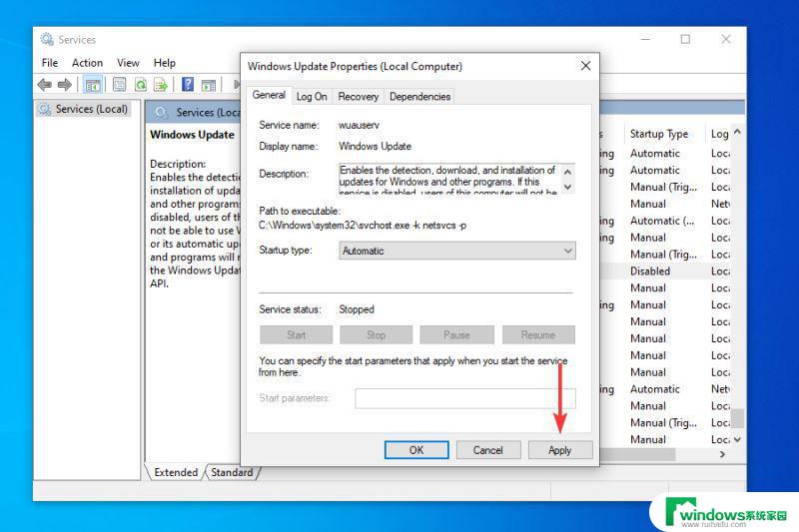Open the Action menu

tap(87, 63)
